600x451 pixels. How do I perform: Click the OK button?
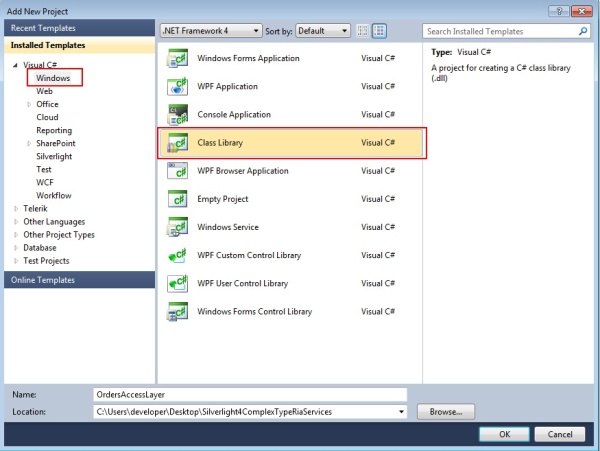point(504,434)
